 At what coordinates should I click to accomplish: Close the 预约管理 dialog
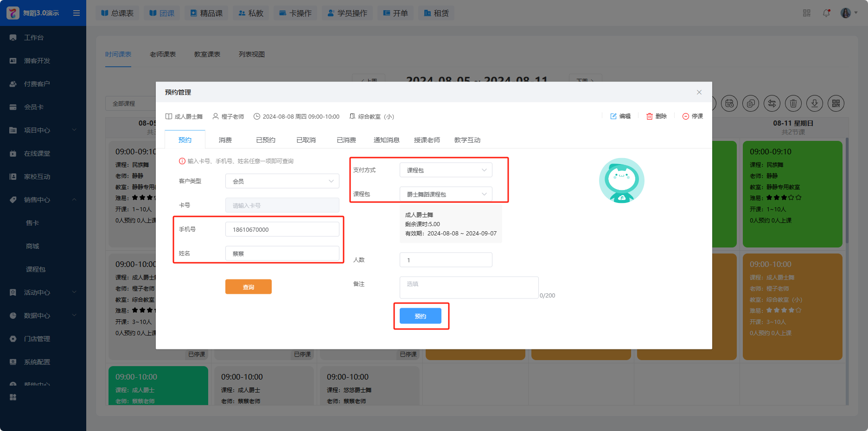(x=699, y=92)
